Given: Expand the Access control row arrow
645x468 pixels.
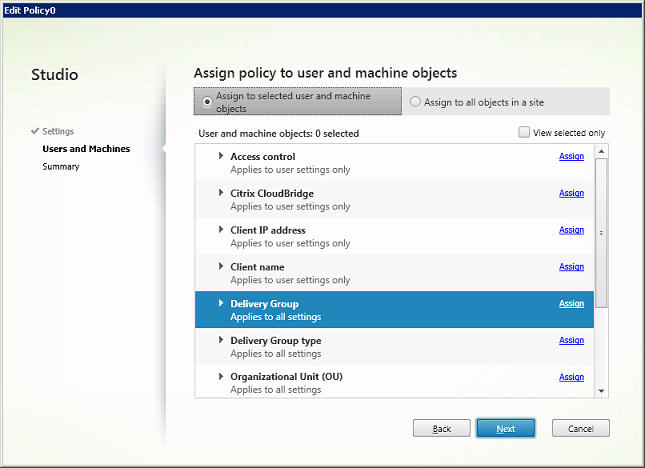Looking at the screenshot, I should [x=220, y=156].
